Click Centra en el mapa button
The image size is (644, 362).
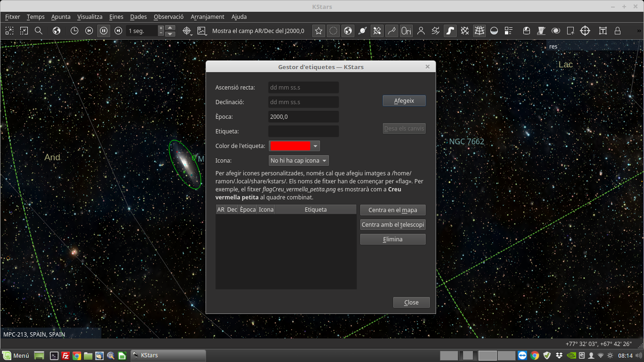[393, 210]
